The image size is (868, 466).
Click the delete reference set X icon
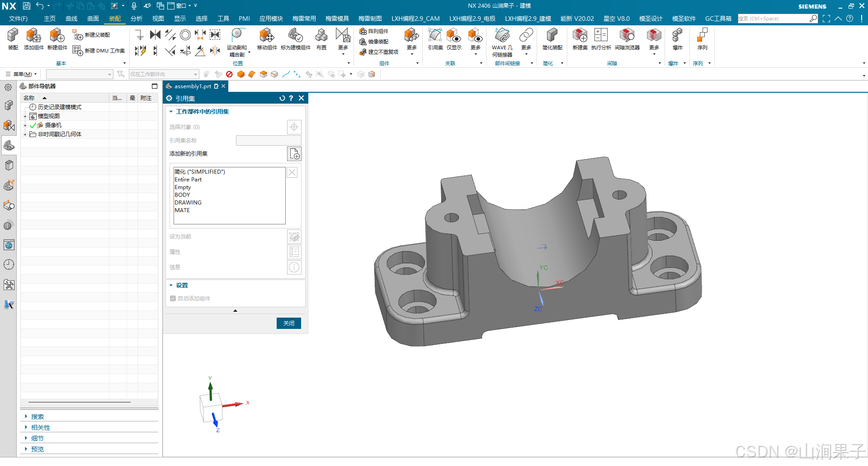292,172
